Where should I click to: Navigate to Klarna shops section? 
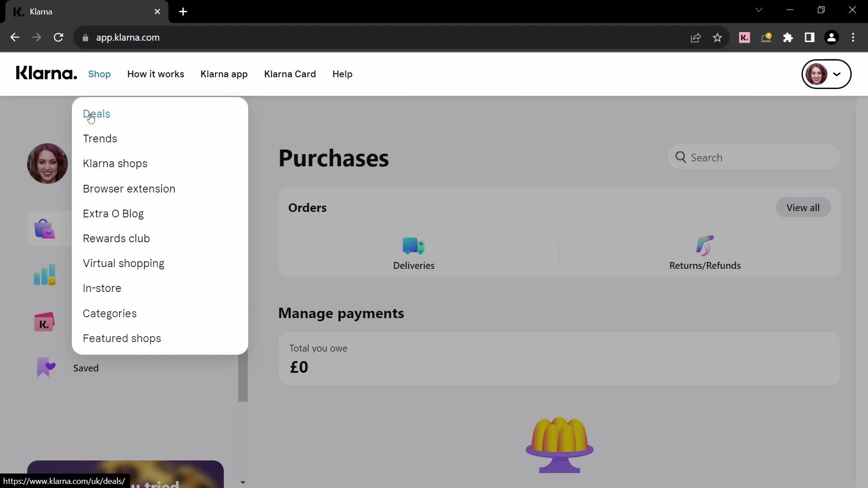(115, 163)
